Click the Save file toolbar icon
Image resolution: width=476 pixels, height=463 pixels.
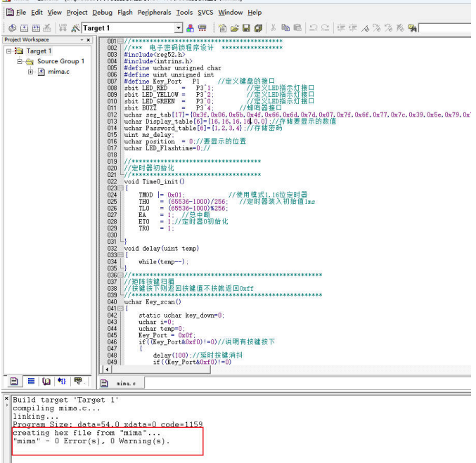coord(247,28)
